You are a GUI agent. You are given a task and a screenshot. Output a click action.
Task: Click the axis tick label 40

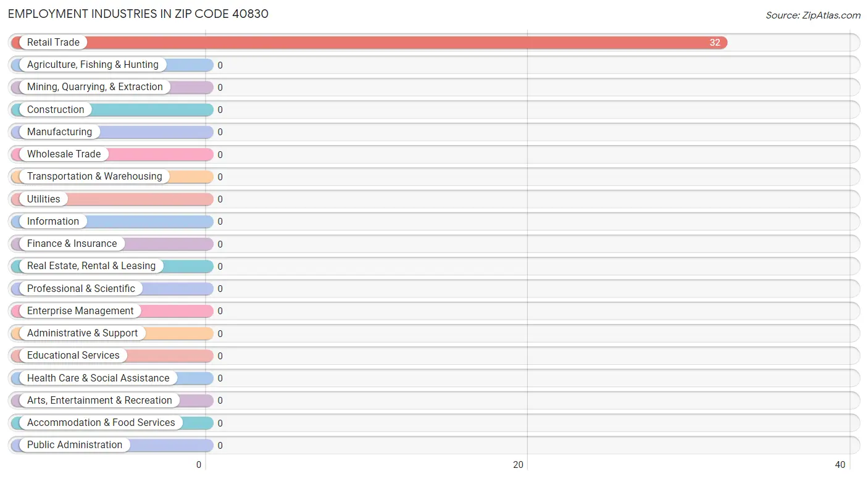click(x=840, y=465)
